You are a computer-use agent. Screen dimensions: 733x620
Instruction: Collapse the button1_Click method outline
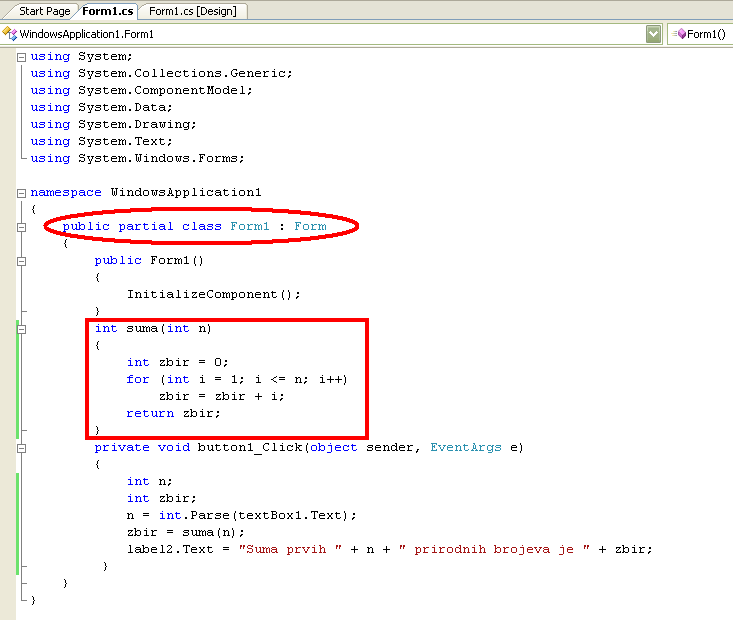(x=22, y=448)
